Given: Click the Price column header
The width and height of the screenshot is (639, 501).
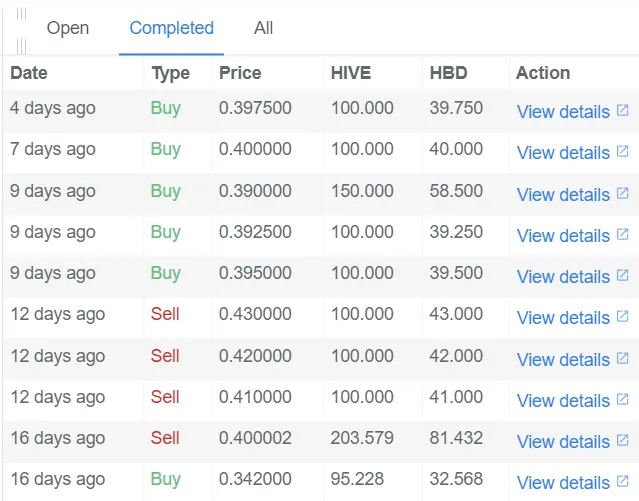Looking at the screenshot, I should (x=240, y=73).
